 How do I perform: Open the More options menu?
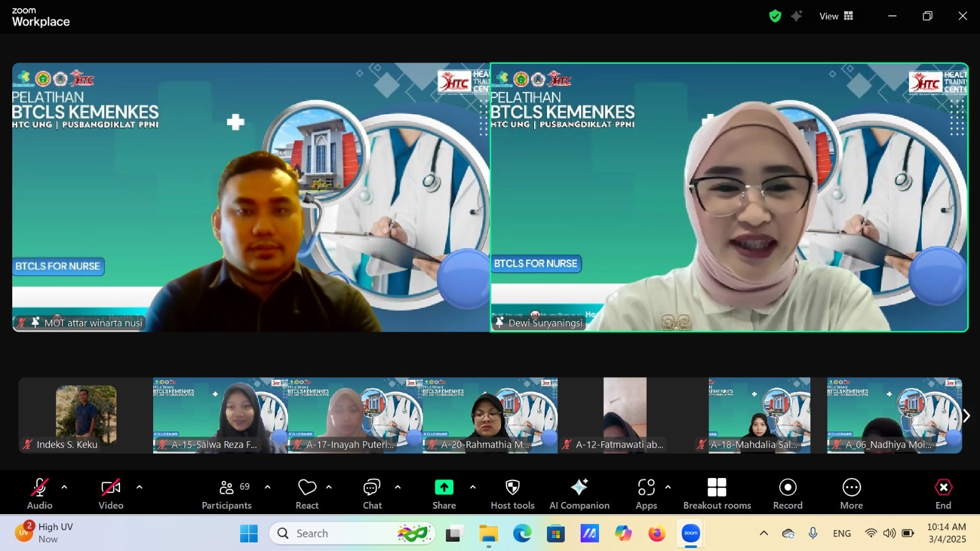851,493
